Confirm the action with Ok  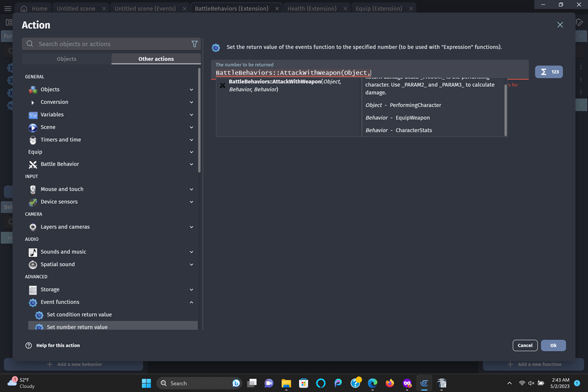[553, 345]
